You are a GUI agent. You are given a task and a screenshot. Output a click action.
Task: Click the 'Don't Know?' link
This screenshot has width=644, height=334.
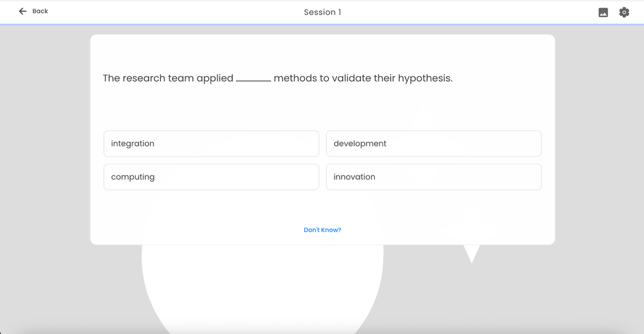323,230
